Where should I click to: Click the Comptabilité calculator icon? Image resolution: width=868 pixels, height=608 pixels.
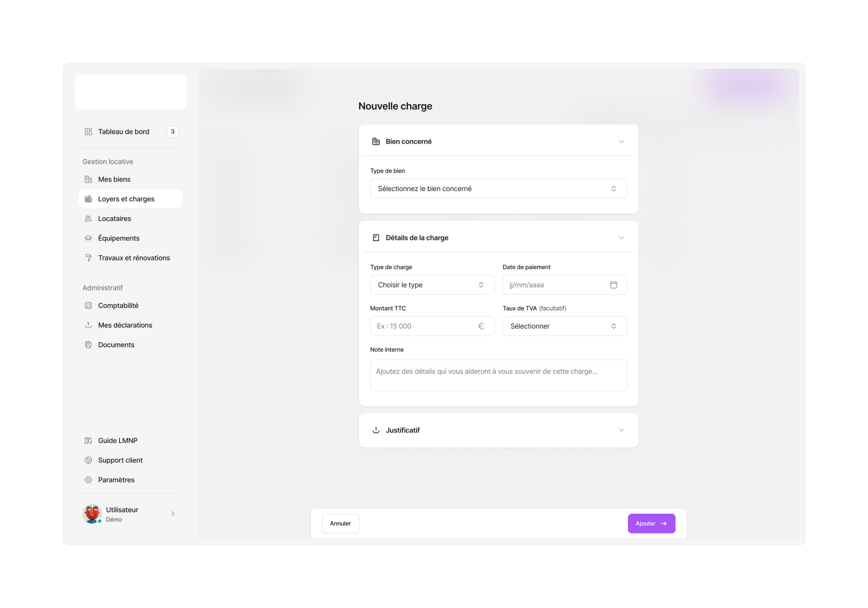[x=88, y=306]
